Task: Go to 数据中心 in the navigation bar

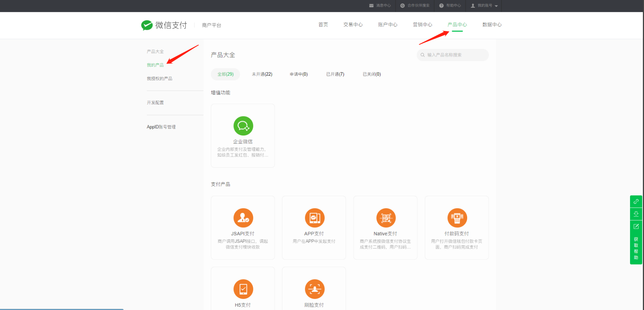Action: (x=492, y=25)
